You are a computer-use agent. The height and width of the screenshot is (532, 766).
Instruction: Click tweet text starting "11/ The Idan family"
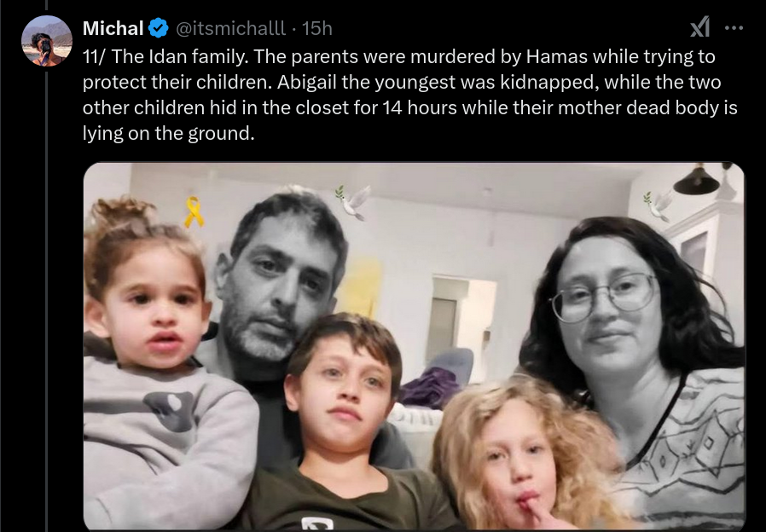(x=409, y=95)
